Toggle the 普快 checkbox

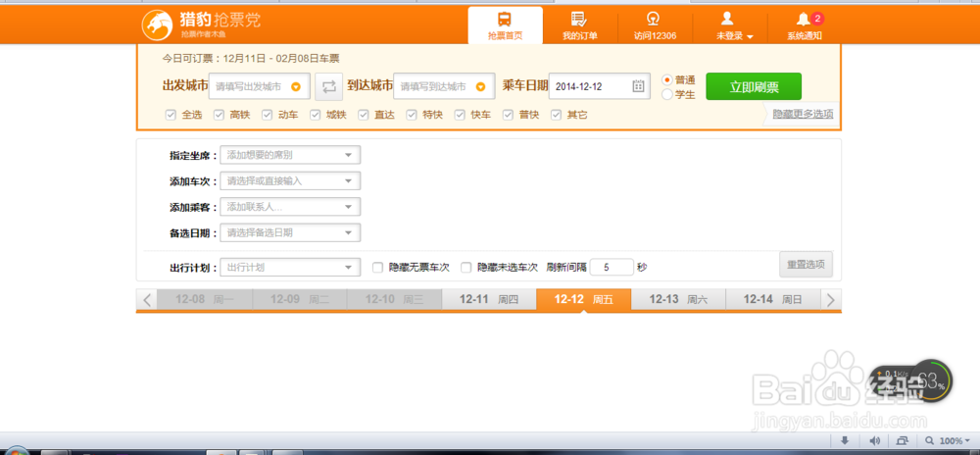[x=508, y=115]
